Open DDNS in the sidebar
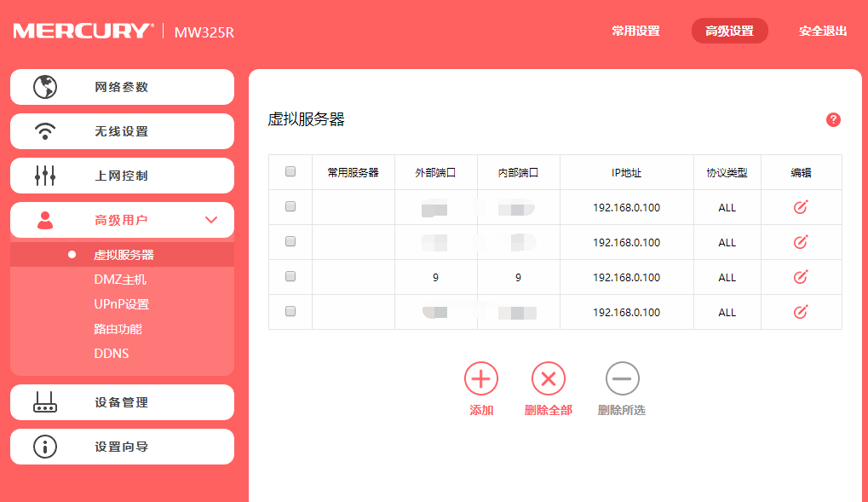This screenshot has width=868, height=502. coord(112,354)
